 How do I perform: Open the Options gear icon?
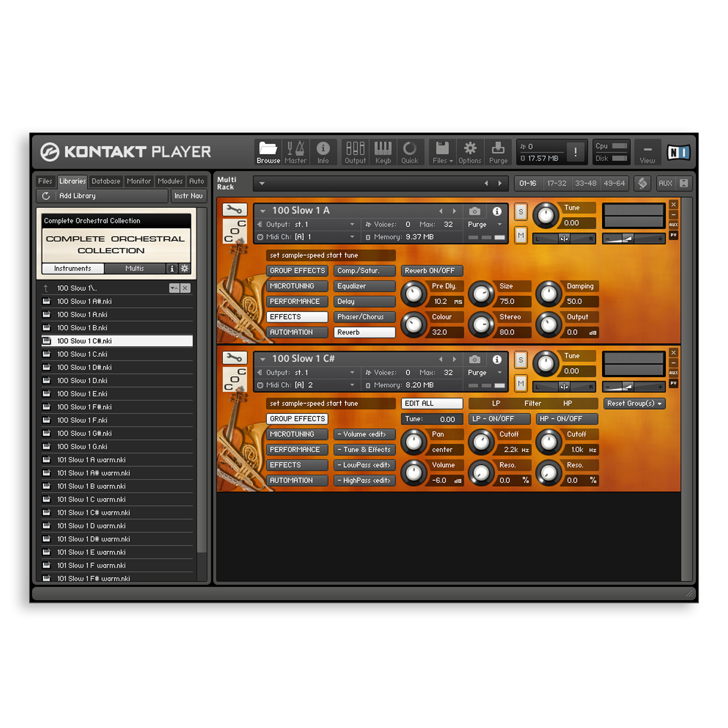[470, 152]
